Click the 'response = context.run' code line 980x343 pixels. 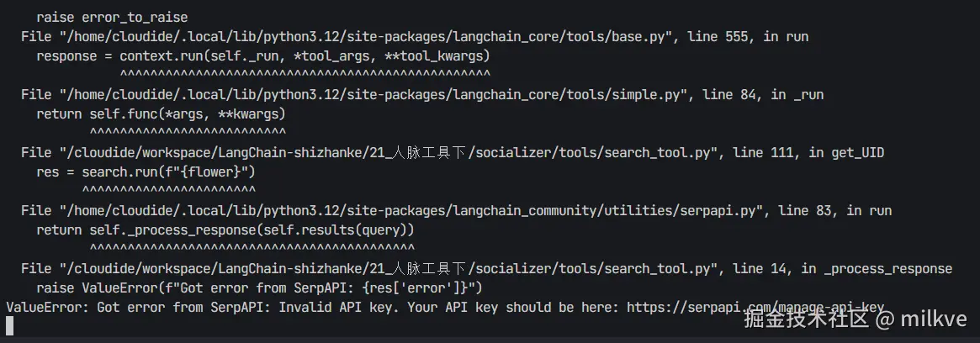point(262,56)
